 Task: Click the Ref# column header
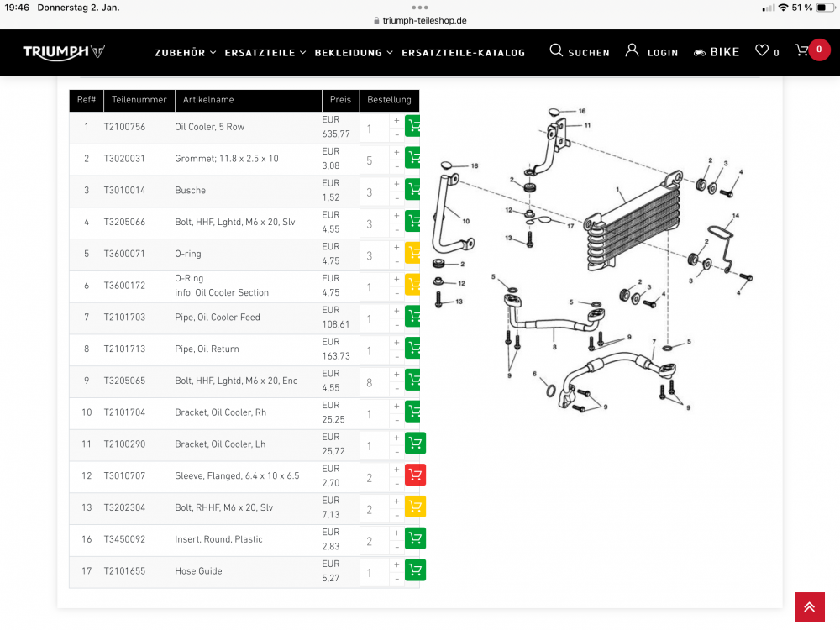coord(87,100)
